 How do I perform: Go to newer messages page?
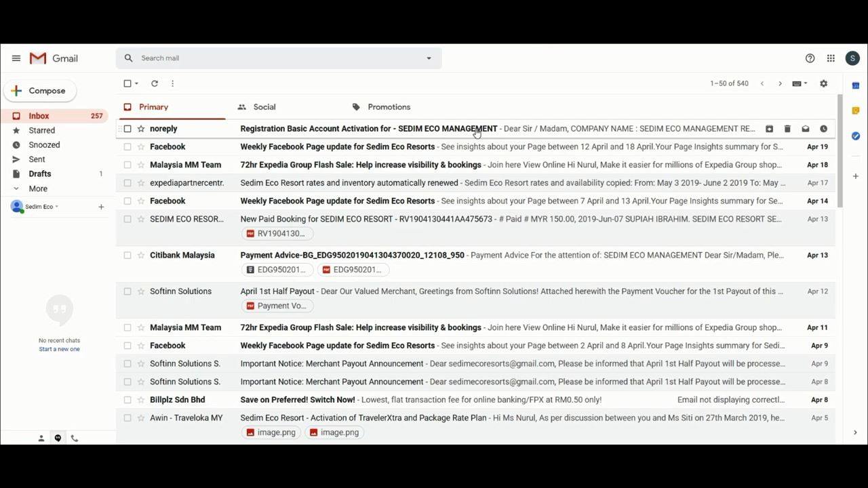[762, 83]
